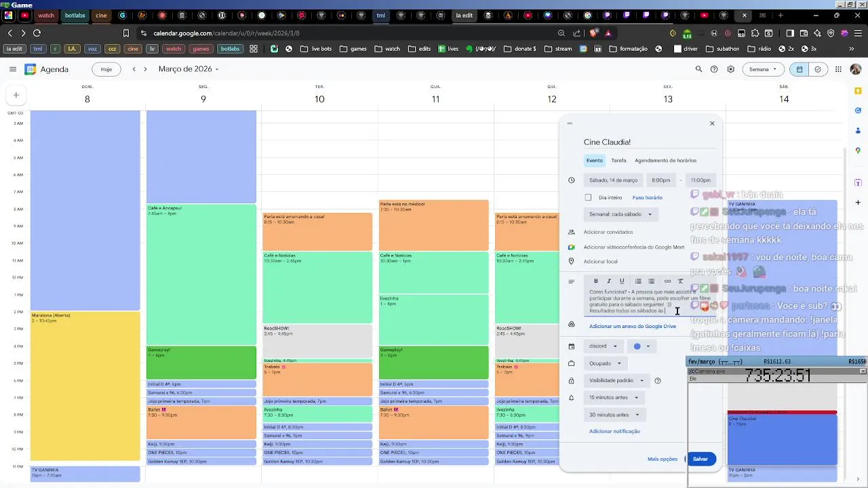Screen dimensions: 868x488
Task: Switch to Calendar view toggle
Action: click(x=800, y=69)
